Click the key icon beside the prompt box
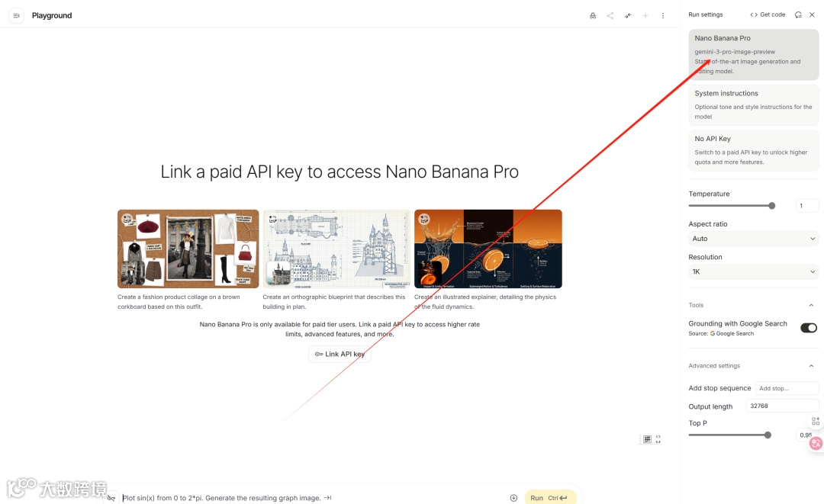Image resolution: width=824 pixels, height=504 pixels. click(x=111, y=498)
